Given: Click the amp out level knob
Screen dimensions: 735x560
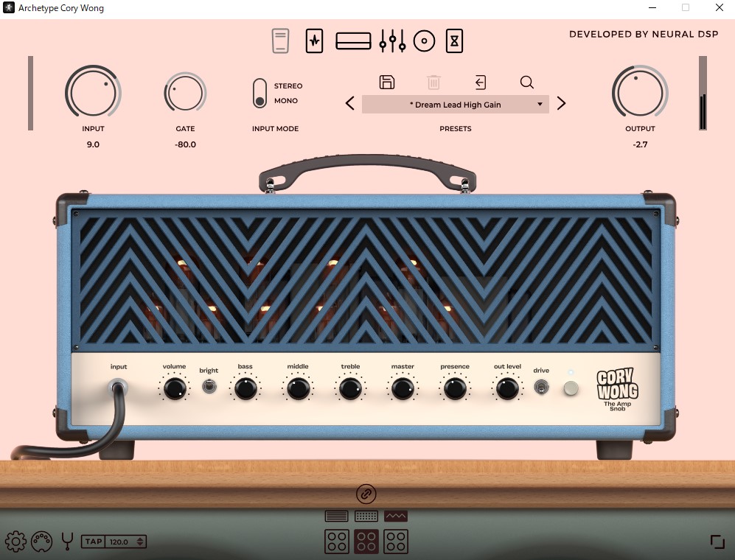Looking at the screenshot, I should coord(507,388).
